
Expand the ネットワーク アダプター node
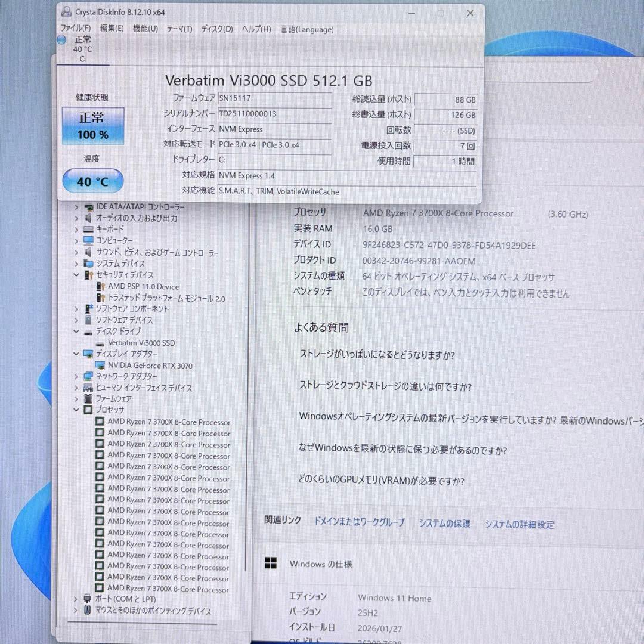click(76, 376)
